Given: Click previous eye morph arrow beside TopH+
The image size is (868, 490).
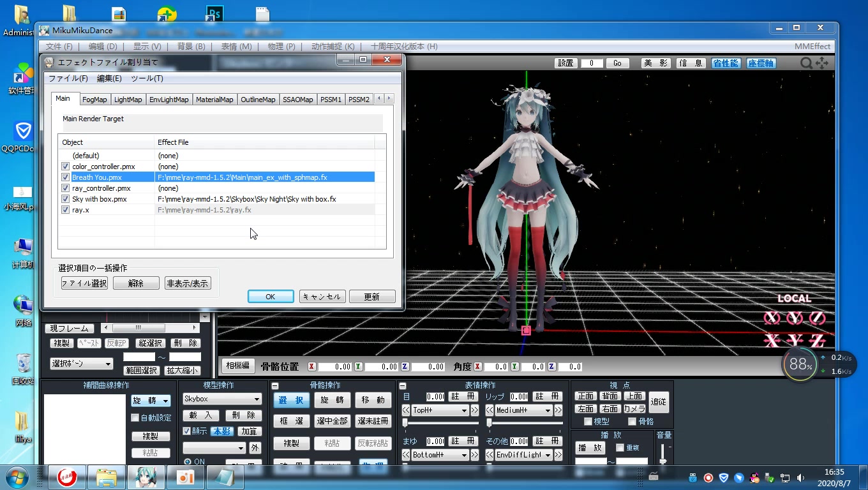Looking at the screenshot, I should [406, 410].
